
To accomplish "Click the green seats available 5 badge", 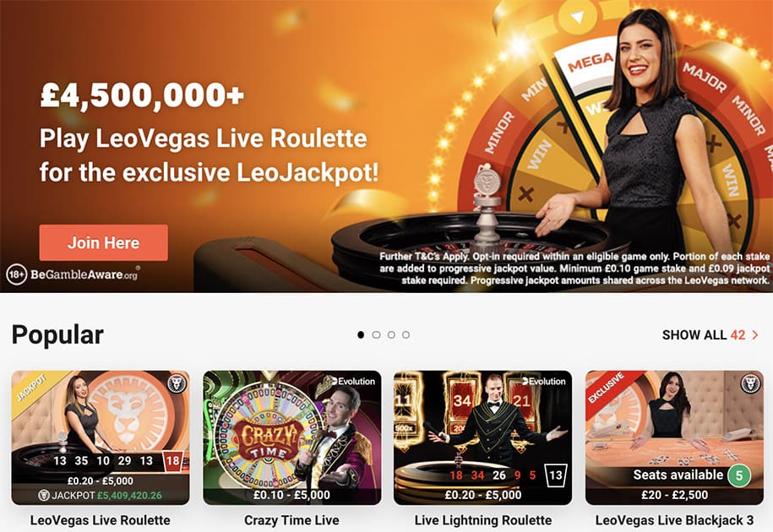I will [739, 475].
